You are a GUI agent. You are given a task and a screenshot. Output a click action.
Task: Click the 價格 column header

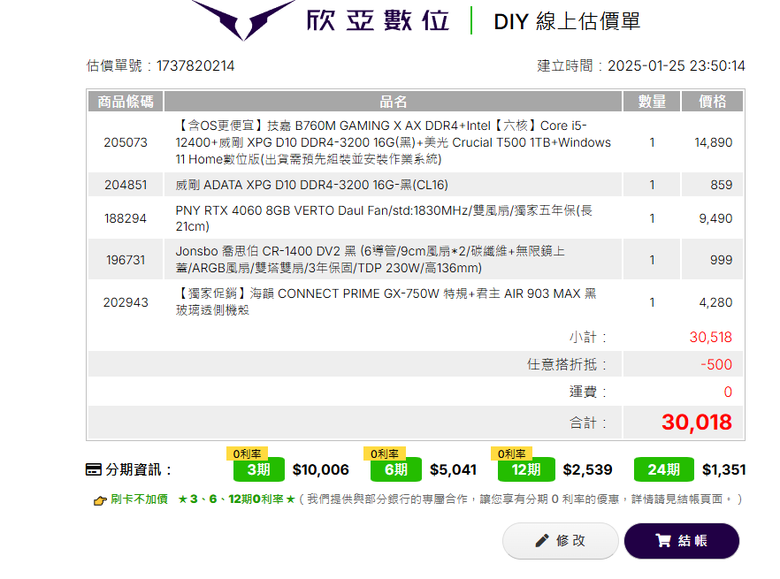(712, 101)
